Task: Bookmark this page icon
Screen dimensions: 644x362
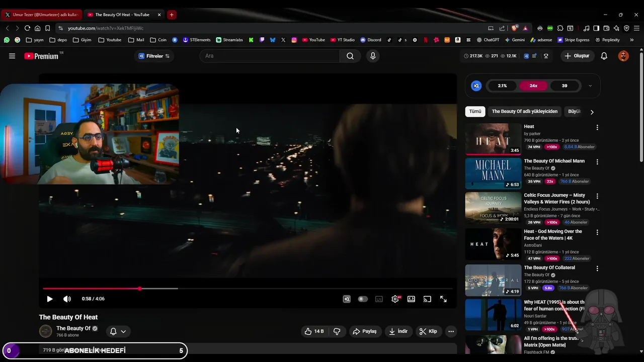Action: (47, 28)
